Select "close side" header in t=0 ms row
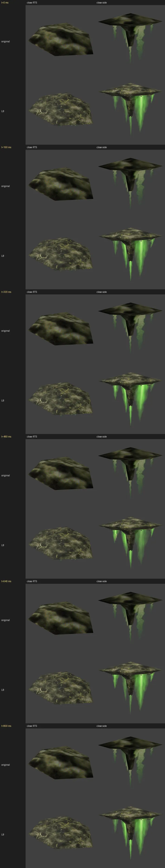 [102, 3]
